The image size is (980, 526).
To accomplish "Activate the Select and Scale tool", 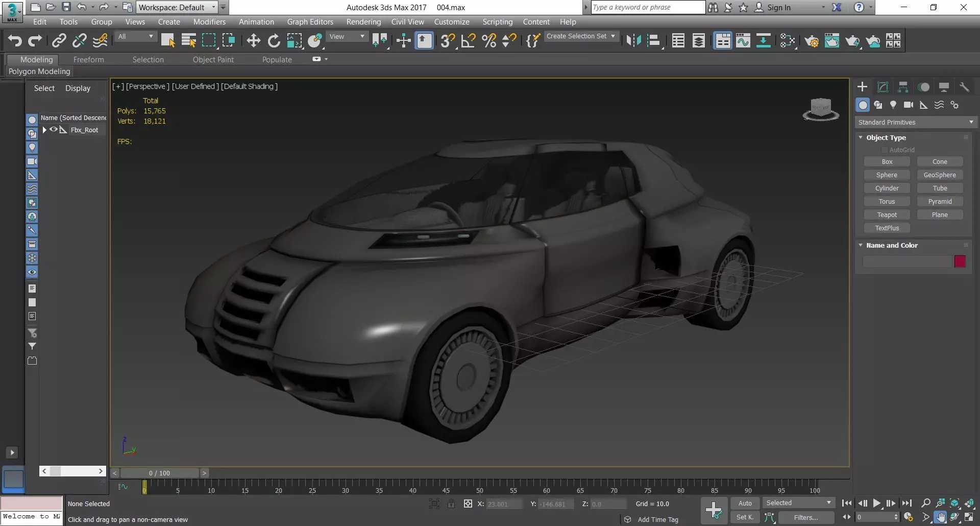I will click(294, 41).
